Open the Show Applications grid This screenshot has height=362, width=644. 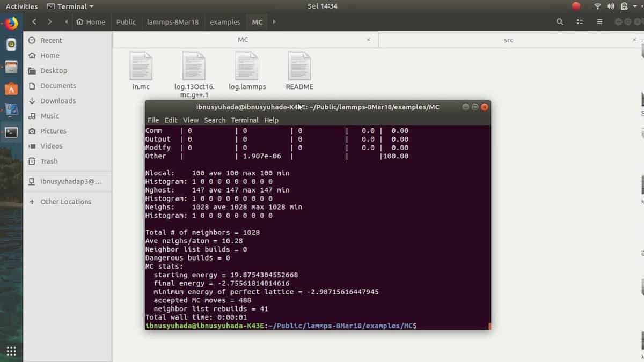[x=11, y=351]
